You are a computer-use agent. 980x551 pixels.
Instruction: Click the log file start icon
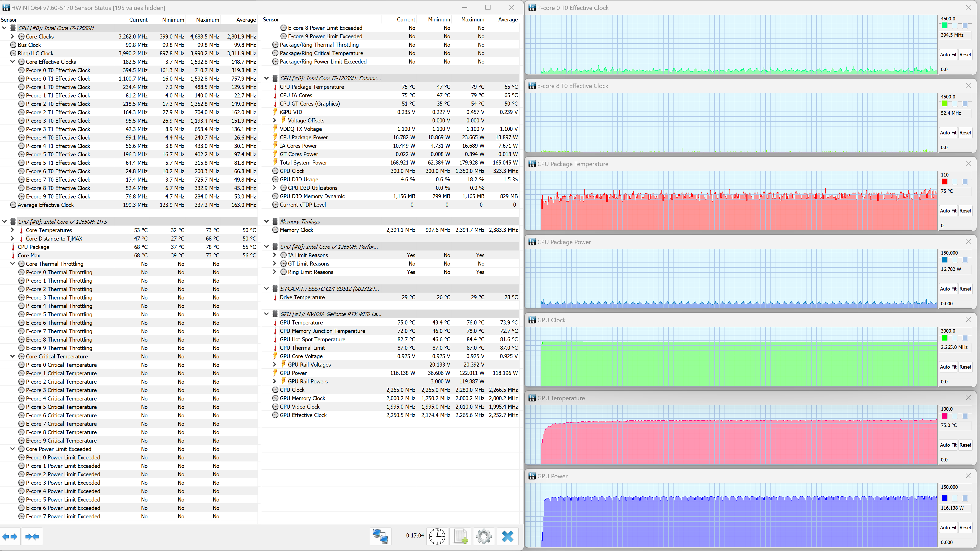click(461, 536)
